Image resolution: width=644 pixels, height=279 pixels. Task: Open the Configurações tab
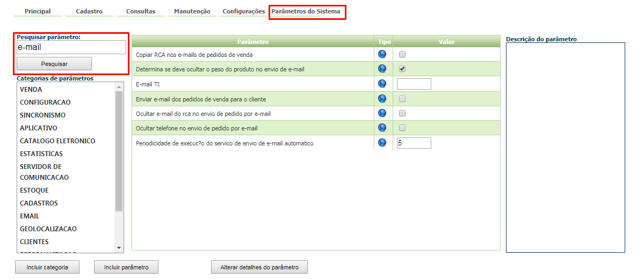[x=243, y=11]
